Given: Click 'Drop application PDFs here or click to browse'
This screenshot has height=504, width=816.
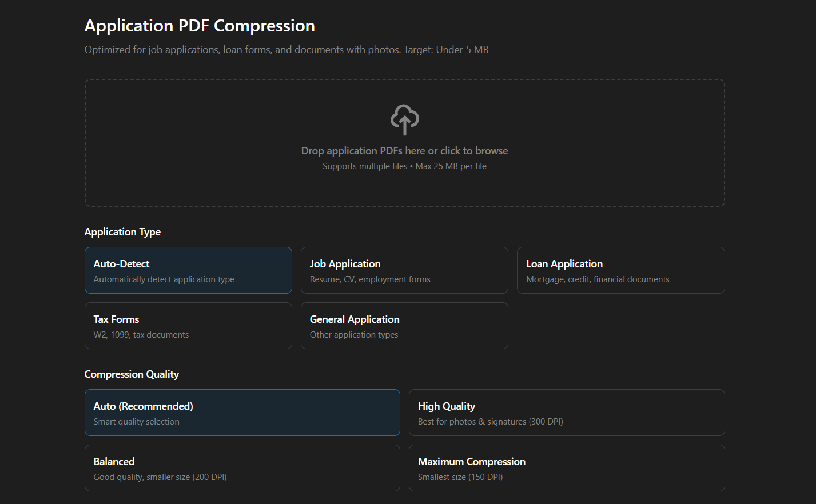Looking at the screenshot, I should 404,151.
